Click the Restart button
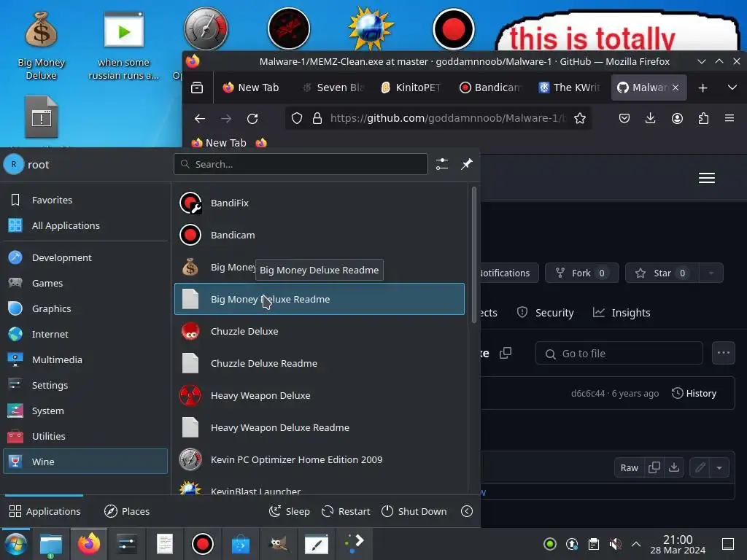 (346, 511)
